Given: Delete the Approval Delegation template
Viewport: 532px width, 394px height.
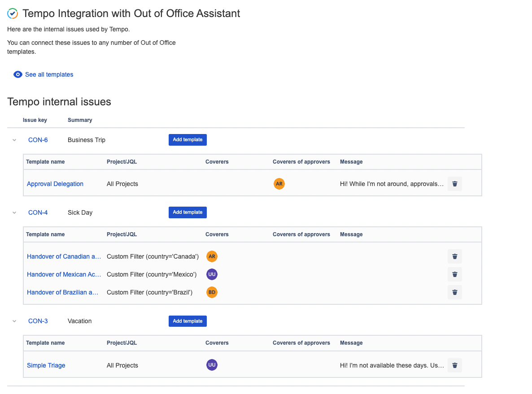Looking at the screenshot, I should (455, 184).
